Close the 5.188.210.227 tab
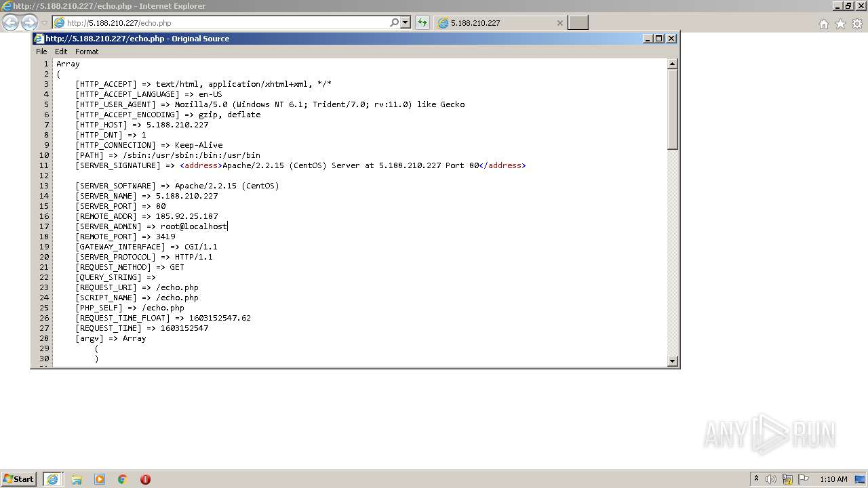 point(559,22)
